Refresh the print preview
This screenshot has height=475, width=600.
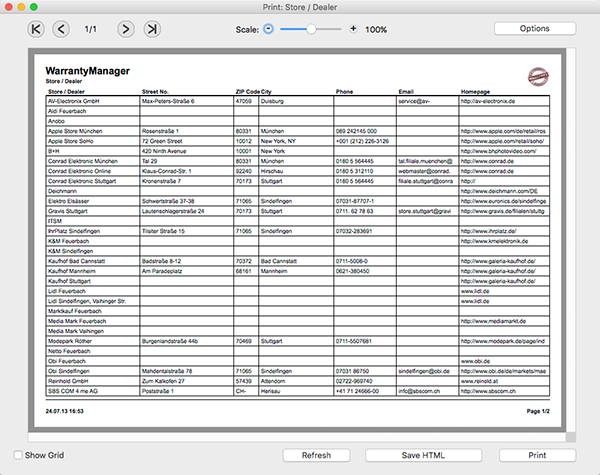pos(316,455)
